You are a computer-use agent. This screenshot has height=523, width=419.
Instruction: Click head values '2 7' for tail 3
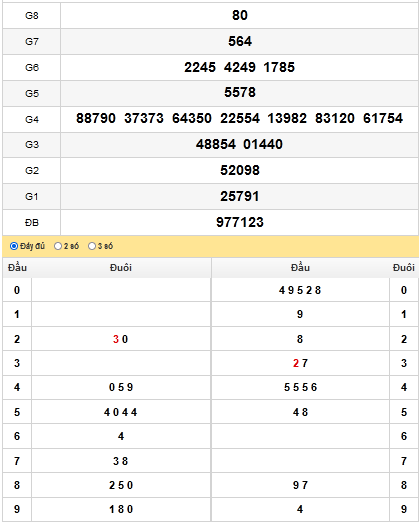tap(300, 363)
